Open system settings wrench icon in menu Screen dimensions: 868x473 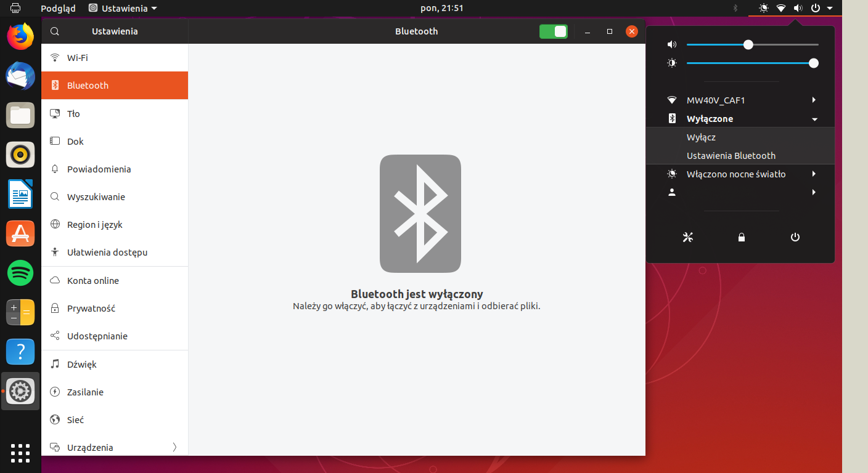click(688, 237)
